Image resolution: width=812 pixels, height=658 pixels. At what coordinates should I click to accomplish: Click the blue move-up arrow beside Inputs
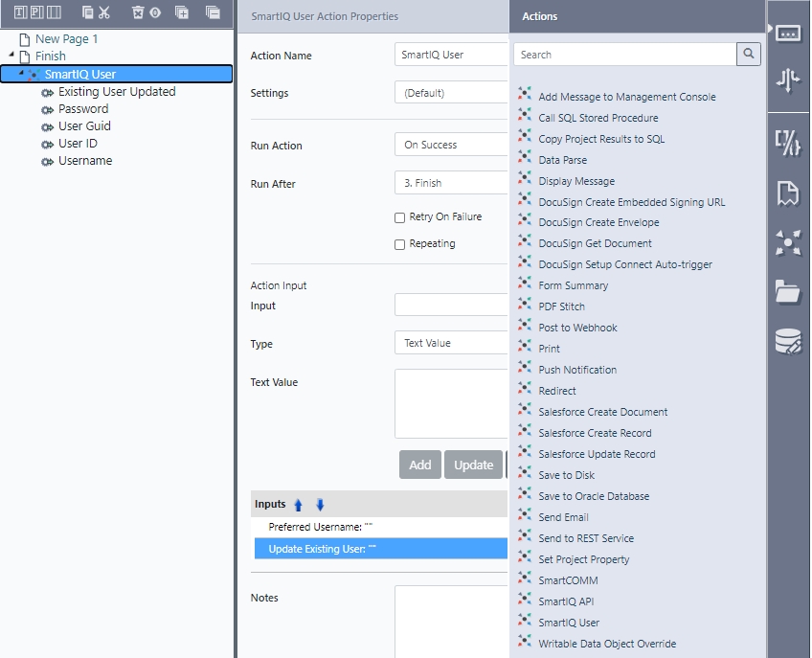tap(299, 505)
